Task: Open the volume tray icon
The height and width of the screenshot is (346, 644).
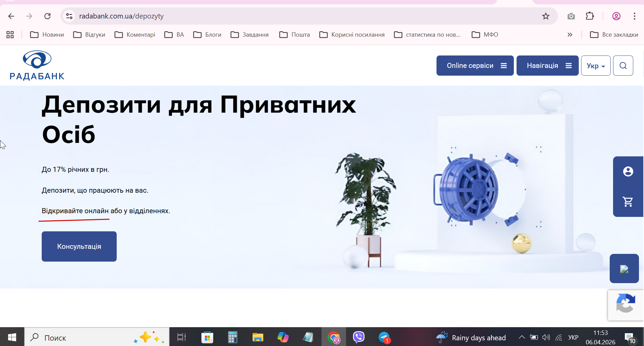Action: [x=546, y=337]
